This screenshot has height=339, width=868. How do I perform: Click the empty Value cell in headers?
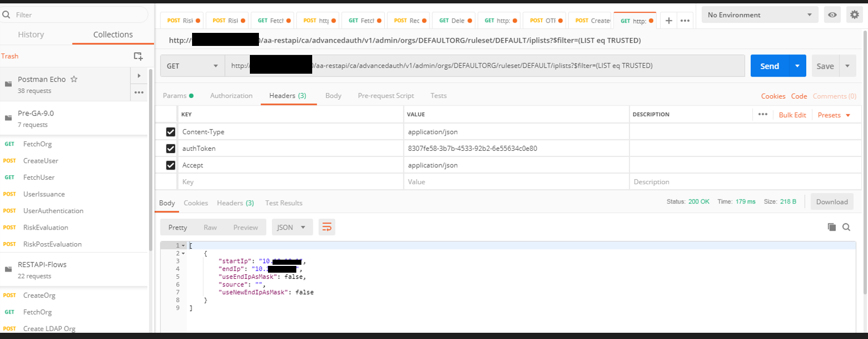click(517, 182)
